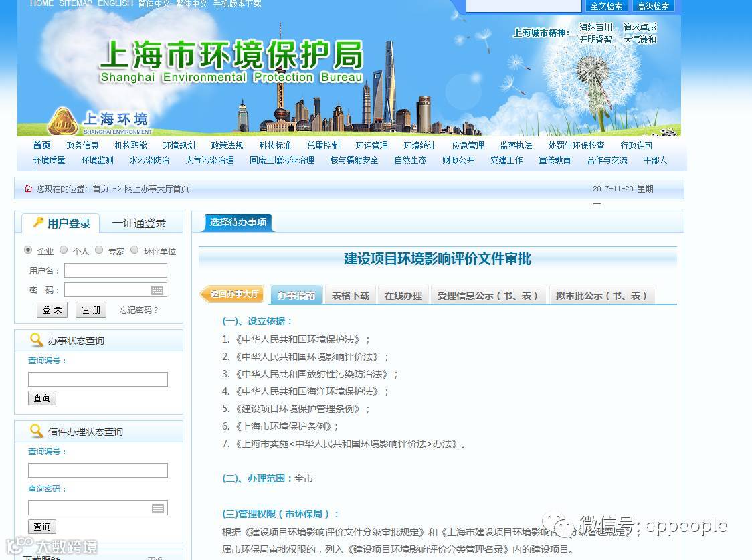The height and width of the screenshot is (560, 752).
Task: Click the 选择待办事项 tab
Action: [238, 223]
